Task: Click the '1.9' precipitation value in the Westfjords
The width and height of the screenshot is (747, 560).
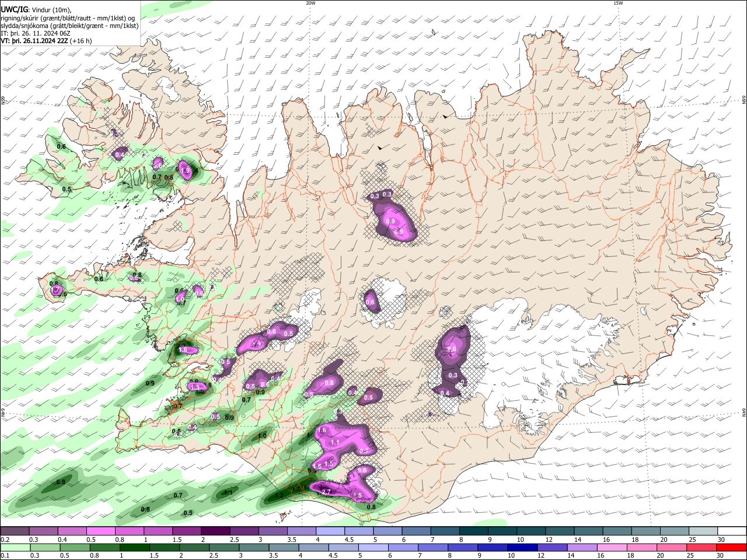Action: click(186, 171)
